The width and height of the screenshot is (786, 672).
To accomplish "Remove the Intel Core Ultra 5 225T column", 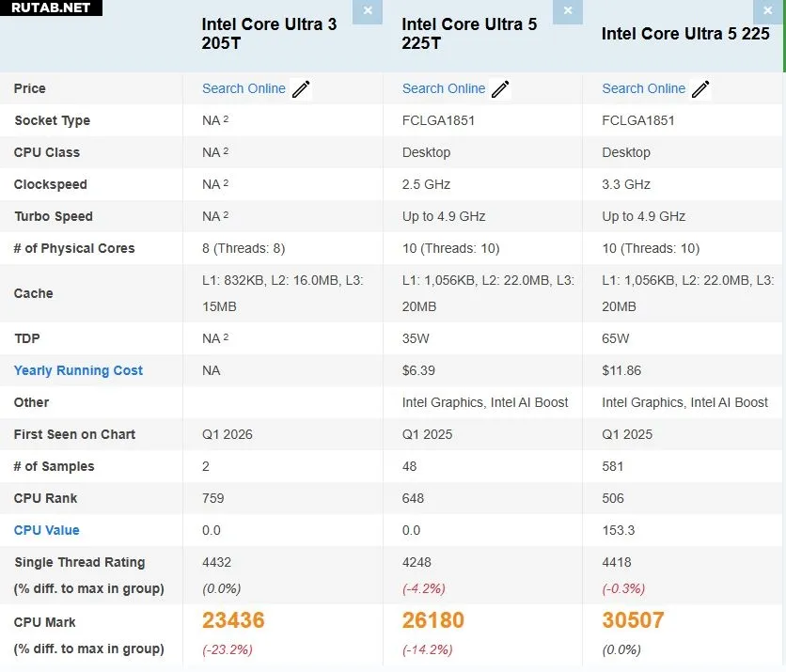I will [567, 11].
